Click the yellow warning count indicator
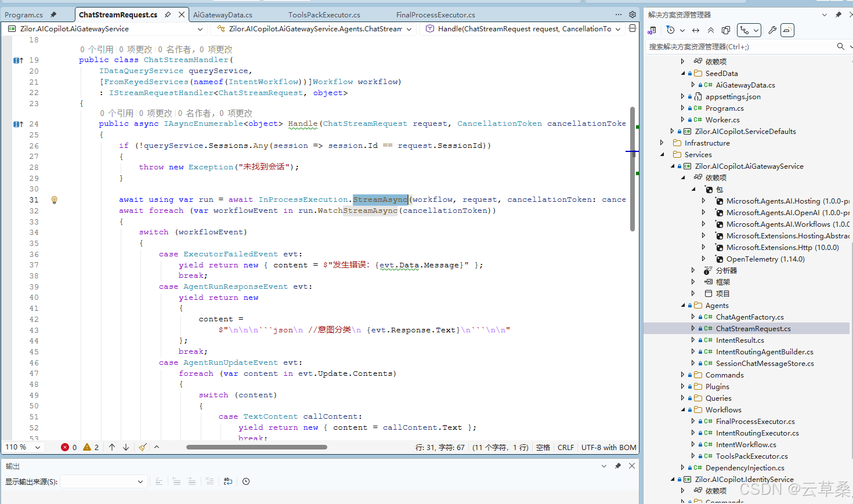Viewport: 853px width, 504px height. pos(91,447)
